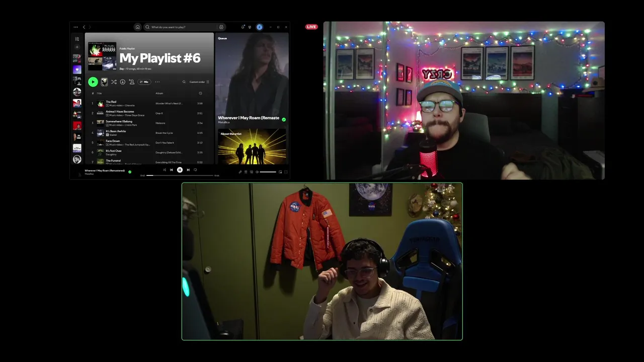
Task: Toggle the Queue icon in the player bar
Action: pyautogui.click(x=246, y=172)
